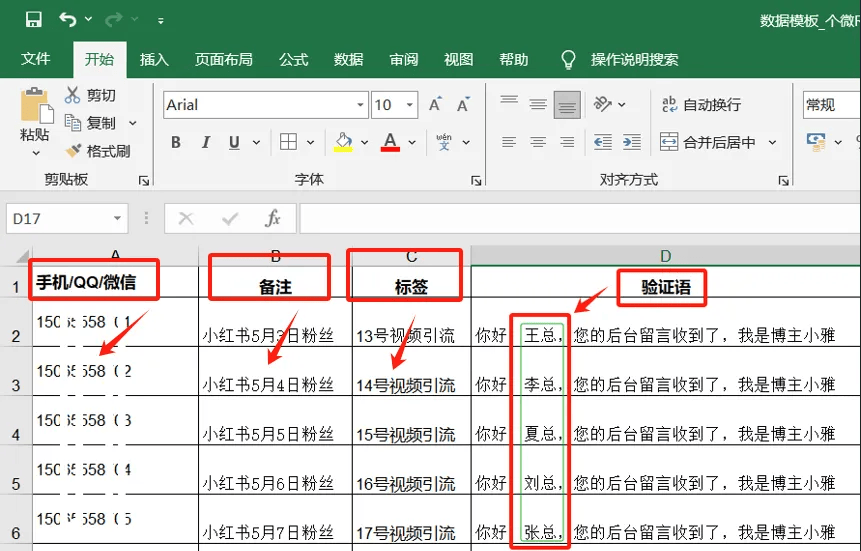Viewport: 861px width, 551px height.
Task: Undo the last action
Action: pyautogui.click(x=68, y=20)
